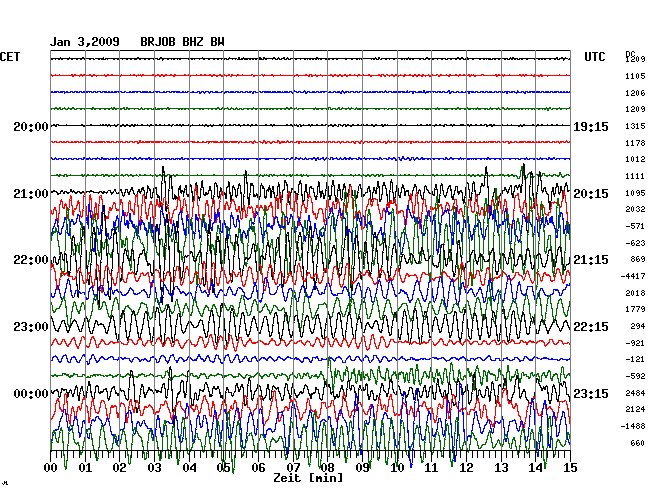The image size is (650, 494).
Task: Click the DC offset value '1206'
Action: (635, 93)
